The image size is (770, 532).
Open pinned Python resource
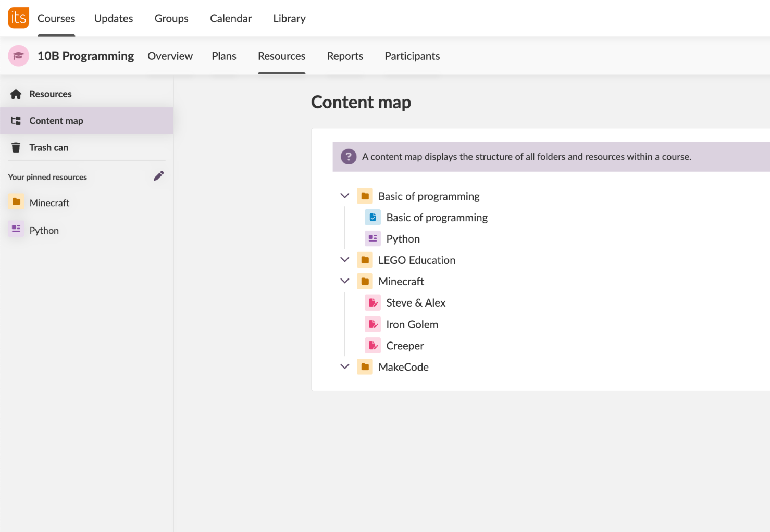click(x=44, y=231)
